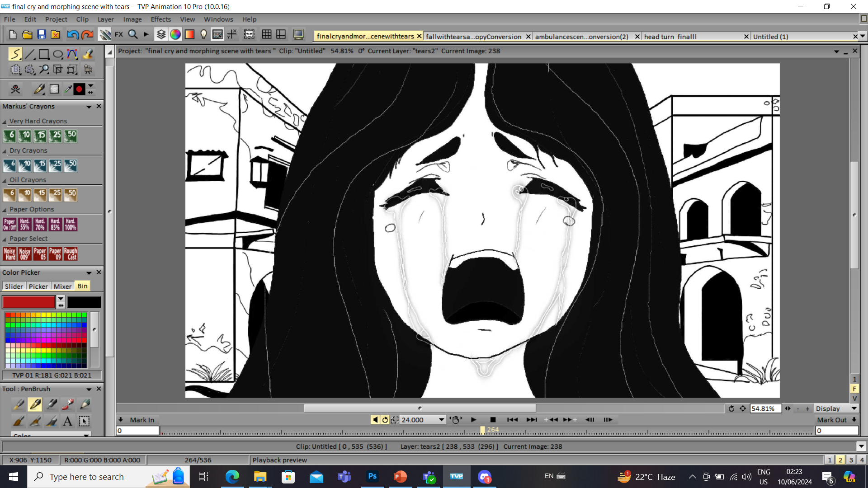Open the Display dropdown menu

[836, 408]
